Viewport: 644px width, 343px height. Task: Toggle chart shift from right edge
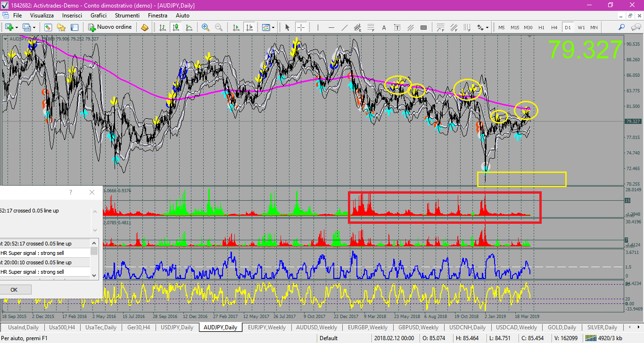coord(250,27)
